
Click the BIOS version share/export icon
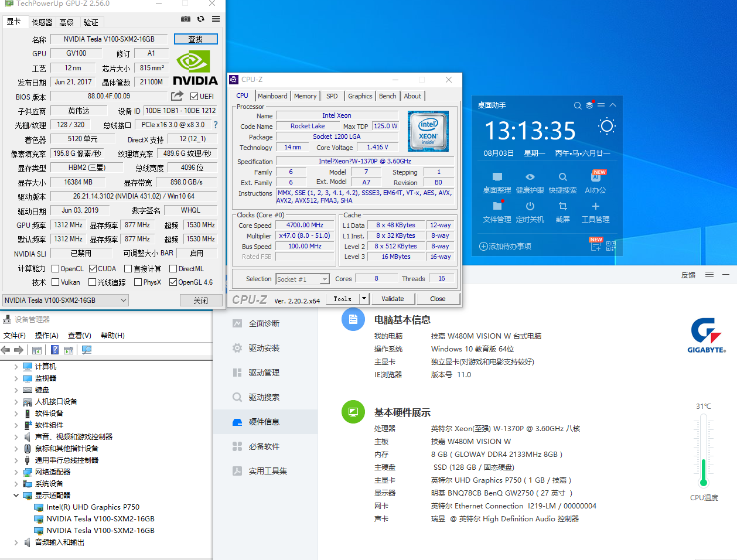click(177, 96)
